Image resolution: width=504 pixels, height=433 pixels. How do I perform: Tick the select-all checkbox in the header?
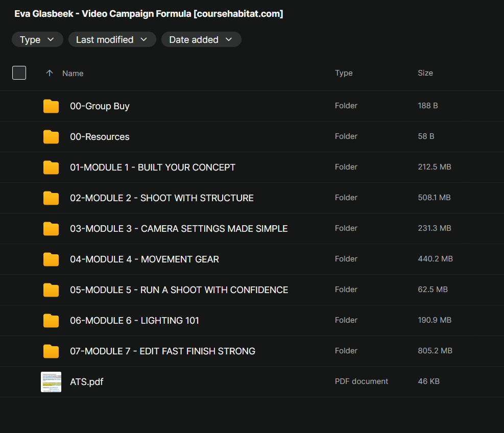click(x=19, y=73)
